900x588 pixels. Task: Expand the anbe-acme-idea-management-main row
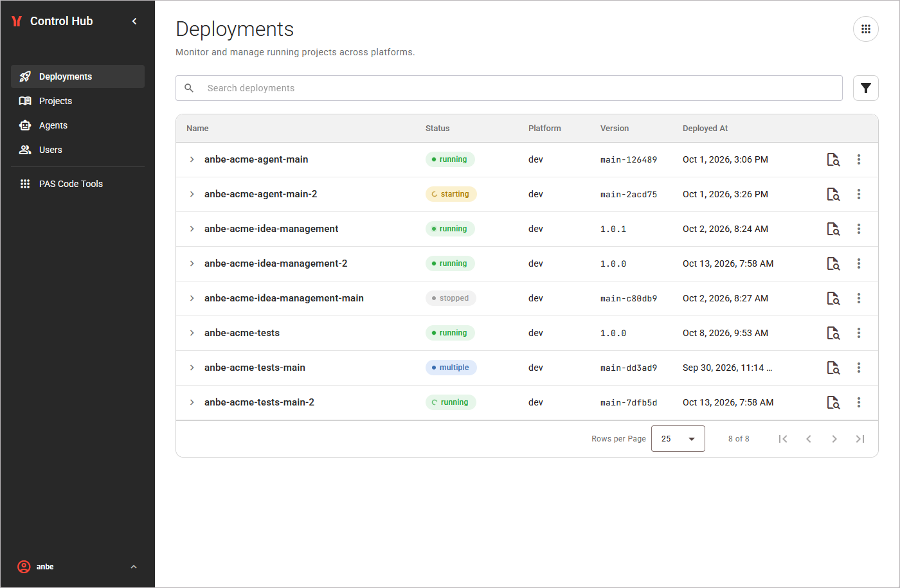(x=192, y=298)
